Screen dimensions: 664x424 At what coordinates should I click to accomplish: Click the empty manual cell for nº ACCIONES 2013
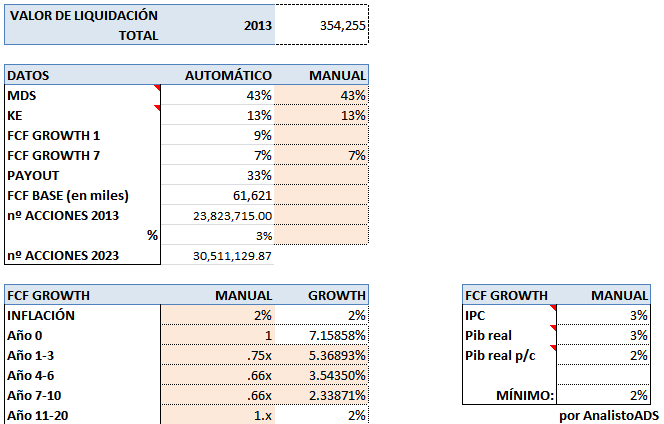[321, 215]
